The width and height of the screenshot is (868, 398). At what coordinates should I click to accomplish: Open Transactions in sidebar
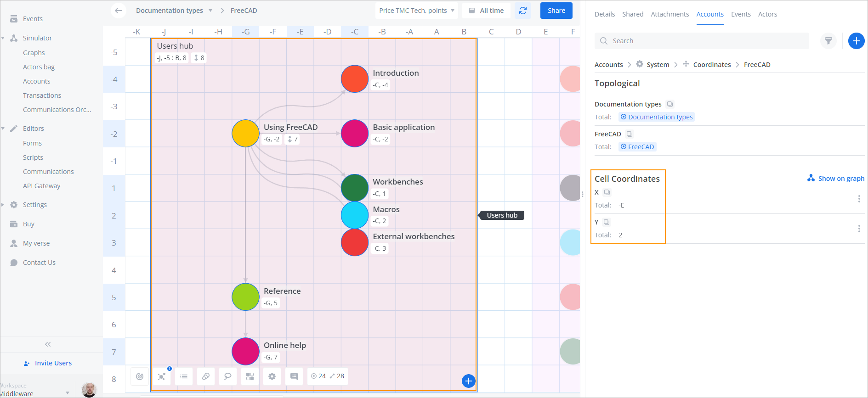click(42, 95)
